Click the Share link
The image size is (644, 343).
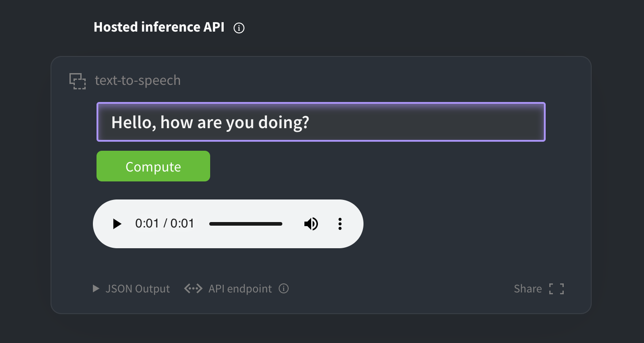pos(528,289)
